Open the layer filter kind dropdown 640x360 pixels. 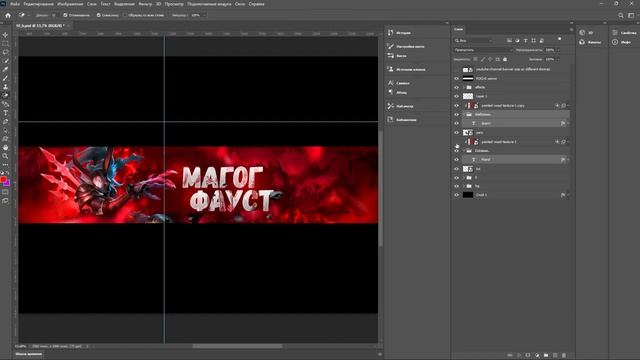point(473,40)
